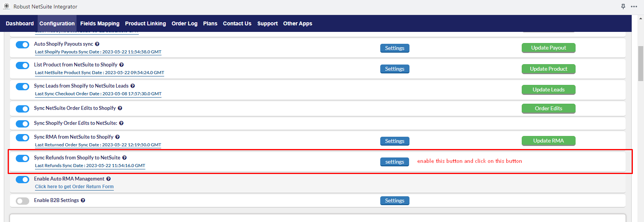Show help for List Product from NetSuite

point(121,65)
